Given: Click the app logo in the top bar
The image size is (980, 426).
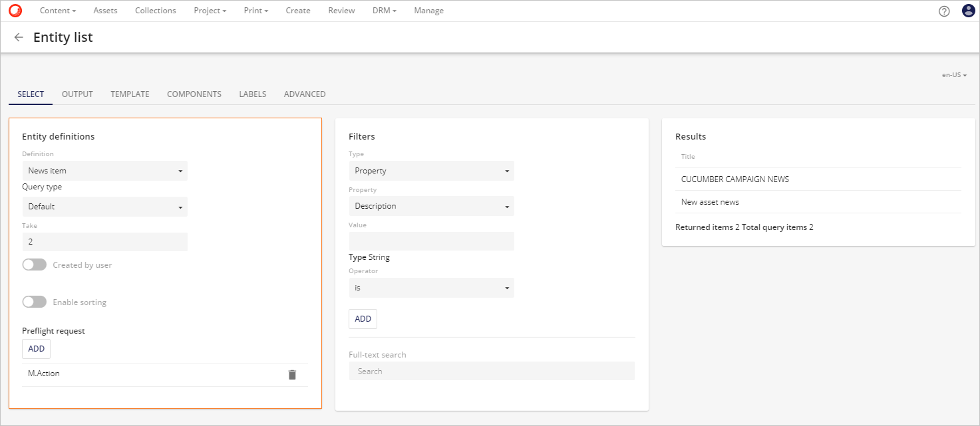Looking at the screenshot, I should 15,10.
